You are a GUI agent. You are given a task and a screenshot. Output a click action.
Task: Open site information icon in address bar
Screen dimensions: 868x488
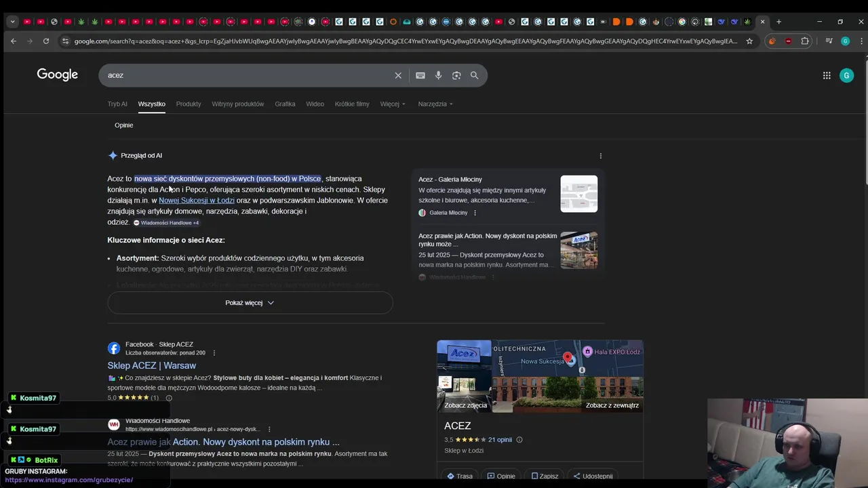pos(65,41)
